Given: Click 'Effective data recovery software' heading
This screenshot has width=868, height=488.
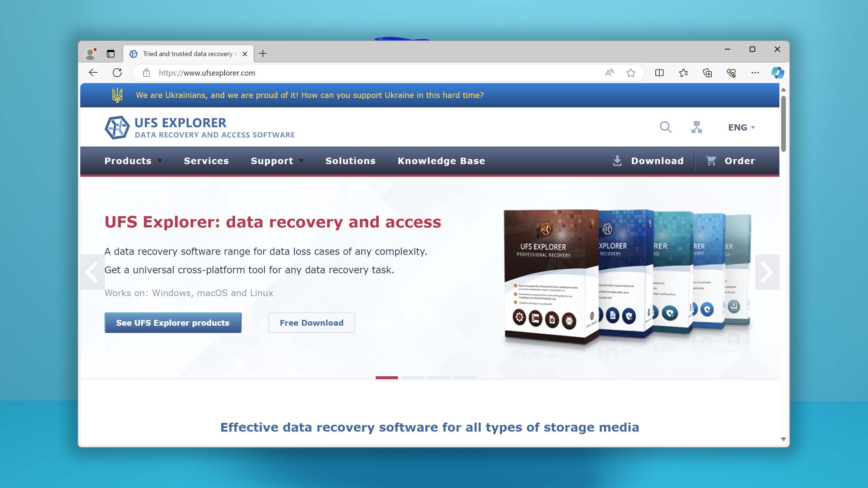Looking at the screenshot, I should pos(430,427).
